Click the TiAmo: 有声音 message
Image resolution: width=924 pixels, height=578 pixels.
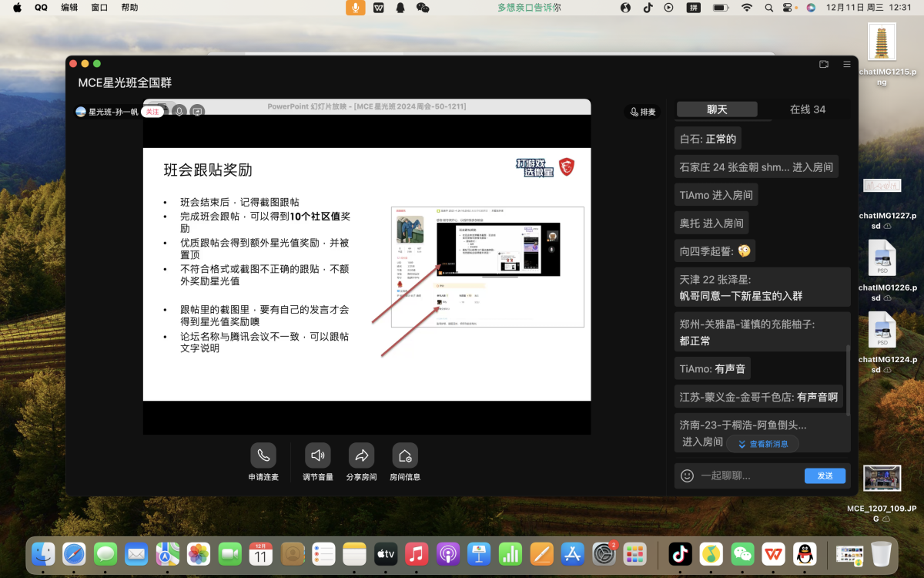point(712,369)
